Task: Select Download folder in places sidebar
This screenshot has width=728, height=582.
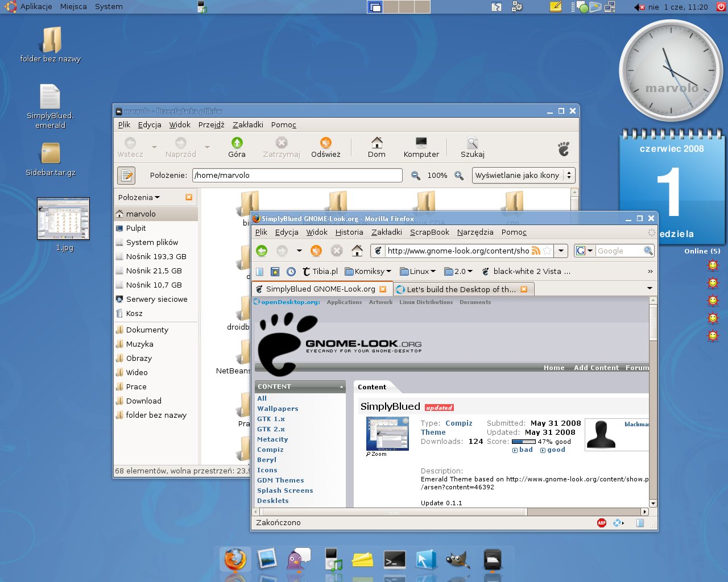Action: (x=156, y=401)
